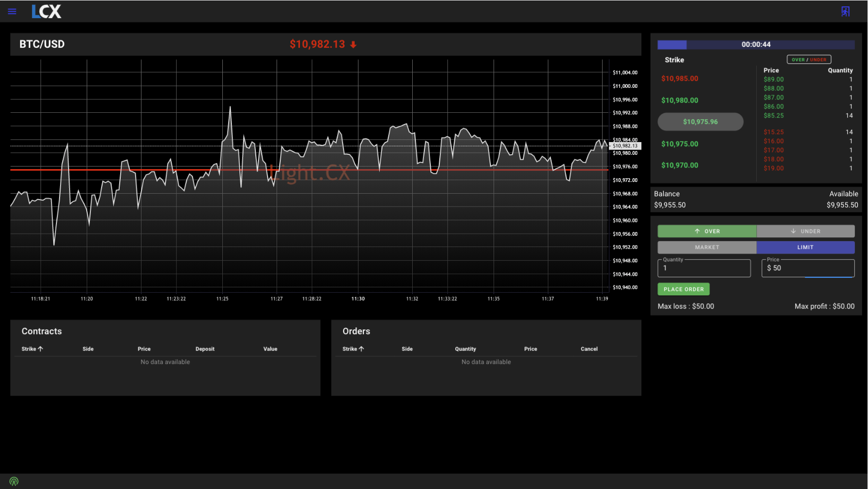This screenshot has height=489, width=868.
Task: Click the fingerprint icon in footer
Action: click(14, 481)
